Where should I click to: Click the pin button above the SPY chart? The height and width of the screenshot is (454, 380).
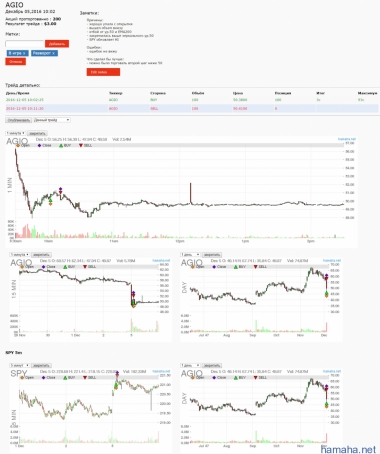point(41,366)
